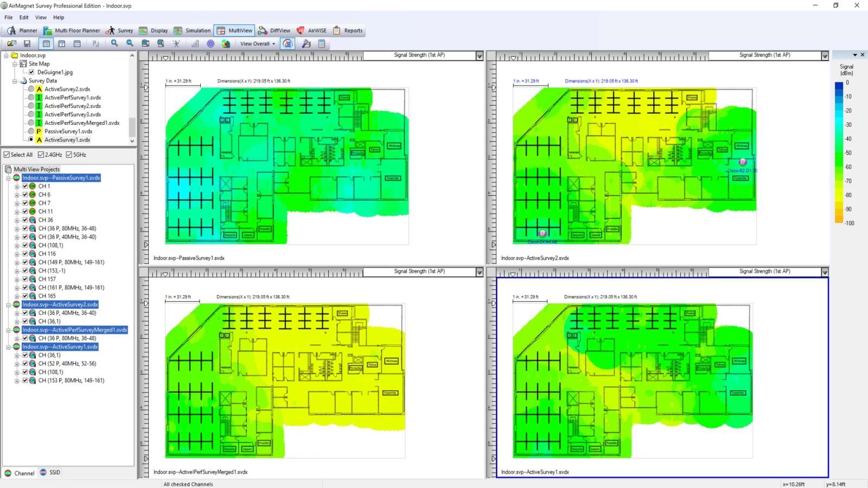Click the colored heatmap globe icon
The height and width of the screenshot is (488, 868).
(226, 43)
